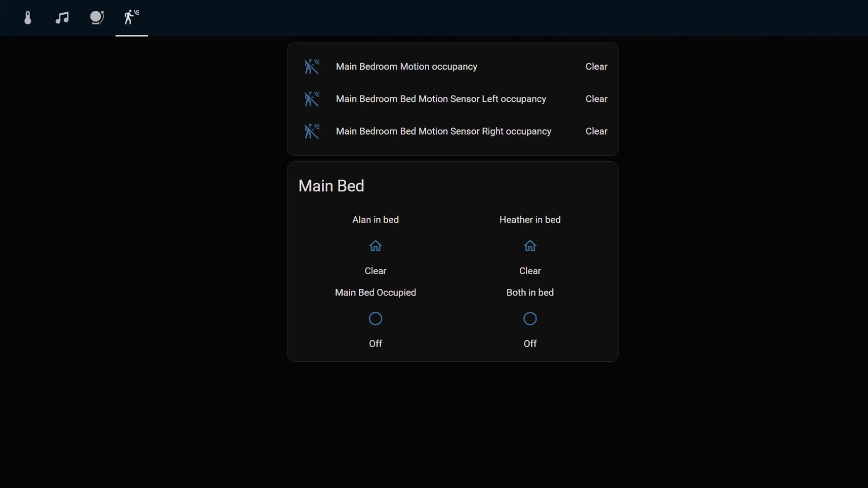868x488 pixels.
Task: Click Off state under Main Bed Occupied
Action: click(375, 344)
